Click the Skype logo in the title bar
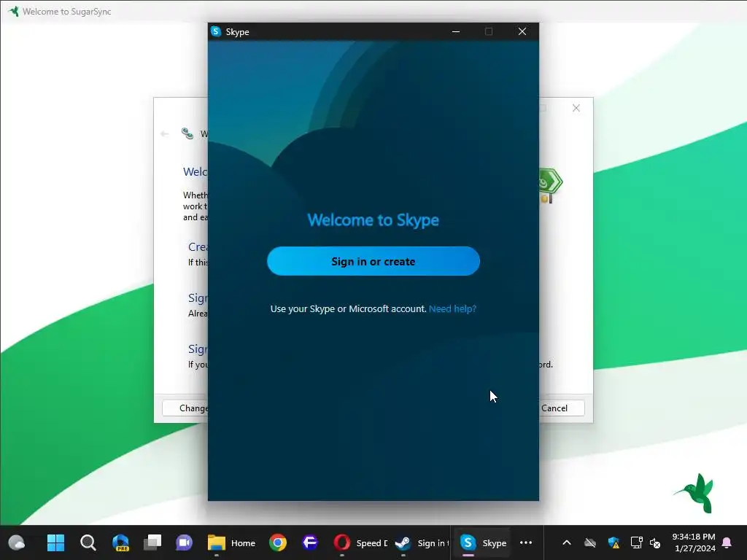Image resolution: width=747 pixels, height=560 pixels. (216, 31)
